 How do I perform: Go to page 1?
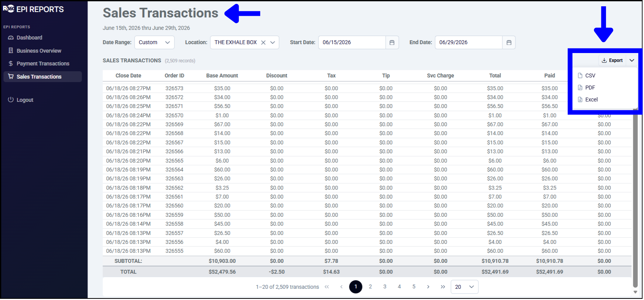point(355,287)
